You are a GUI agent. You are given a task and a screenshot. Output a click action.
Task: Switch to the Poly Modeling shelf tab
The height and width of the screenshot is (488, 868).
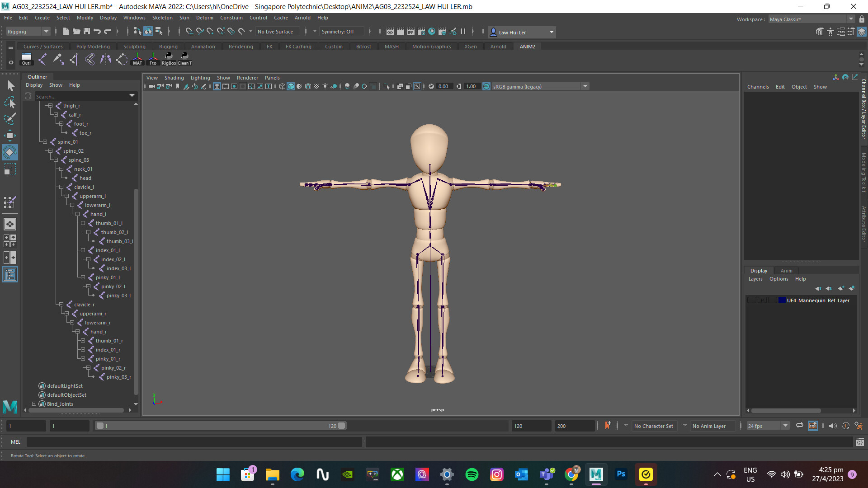click(x=93, y=46)
